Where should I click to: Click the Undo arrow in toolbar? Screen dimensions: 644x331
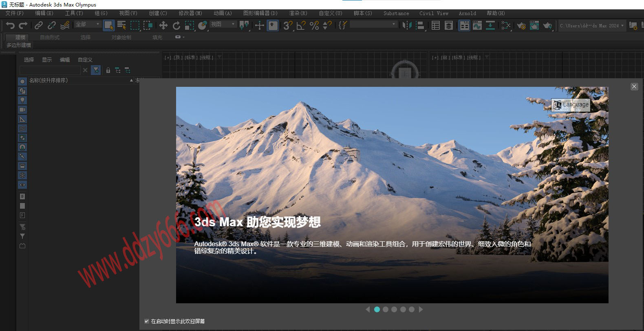click(10, 25)
